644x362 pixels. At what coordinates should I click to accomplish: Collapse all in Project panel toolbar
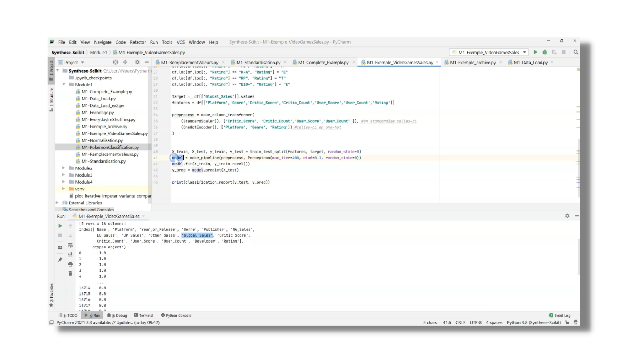pyautogui.click(x=125, y=62)
